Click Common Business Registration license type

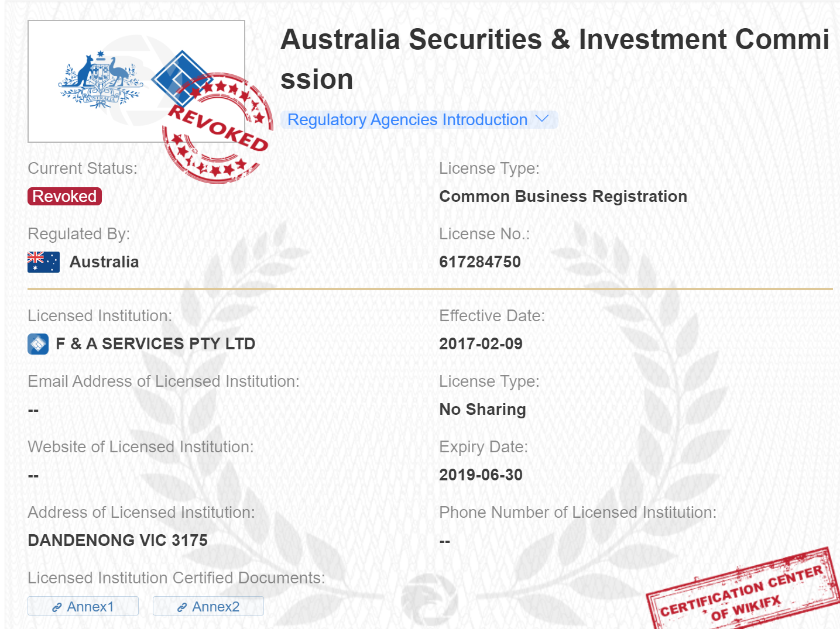(x=563, y=197)
